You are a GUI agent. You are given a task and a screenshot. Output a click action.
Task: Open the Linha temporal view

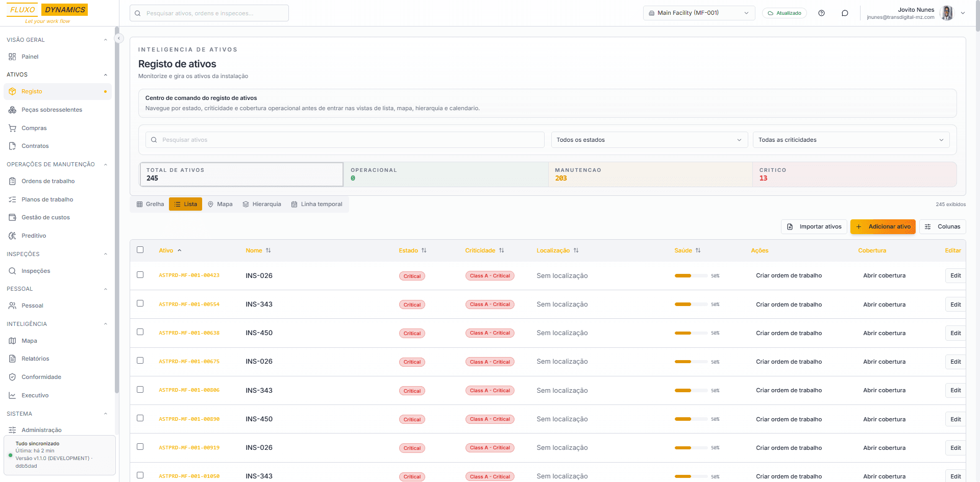[316, 204]
